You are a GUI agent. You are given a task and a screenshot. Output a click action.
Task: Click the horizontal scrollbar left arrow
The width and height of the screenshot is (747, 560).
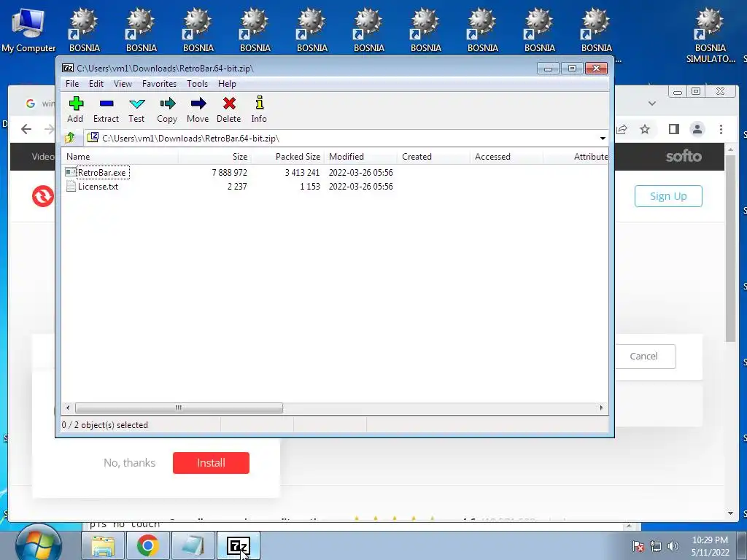click(68, 408)
